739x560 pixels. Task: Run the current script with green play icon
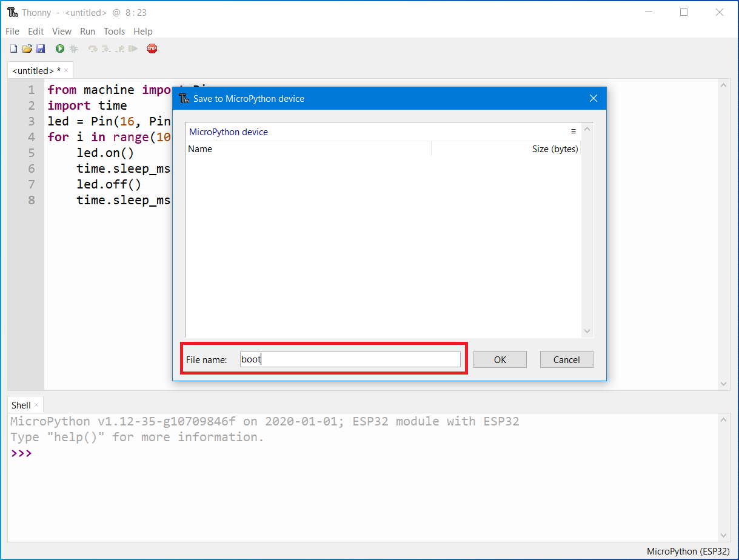59,48
